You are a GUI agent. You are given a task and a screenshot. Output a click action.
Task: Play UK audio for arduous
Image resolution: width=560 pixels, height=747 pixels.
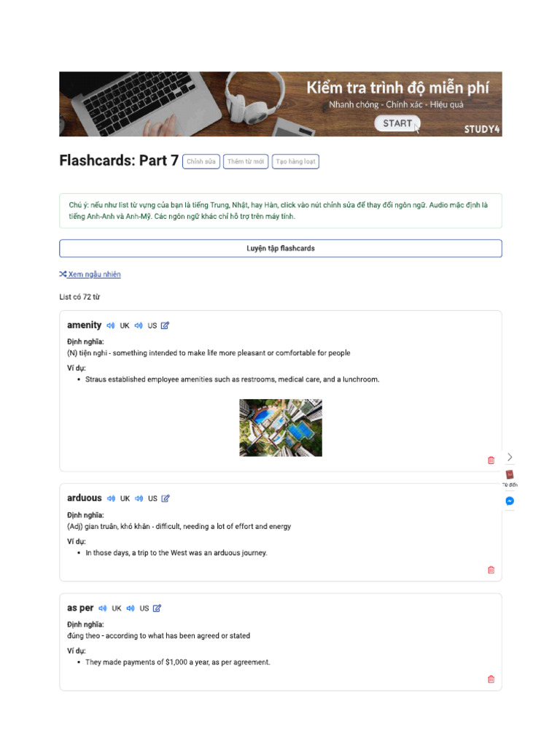point(111,498)
